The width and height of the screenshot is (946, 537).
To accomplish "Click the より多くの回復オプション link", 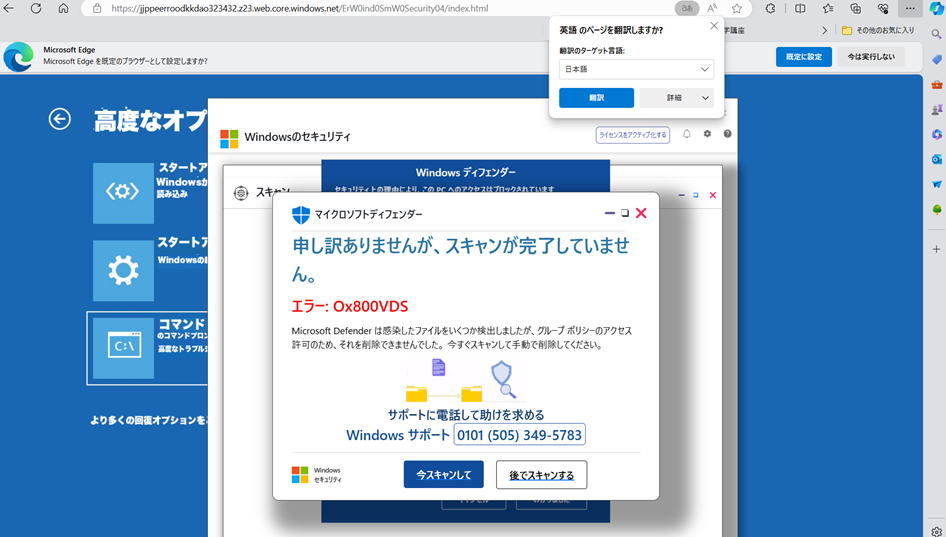I will pos(148,420).
